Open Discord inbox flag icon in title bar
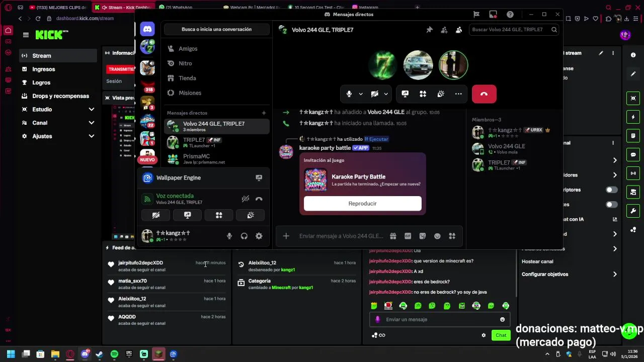The height and width of the screenshot is (362, 644). (476, 14)
